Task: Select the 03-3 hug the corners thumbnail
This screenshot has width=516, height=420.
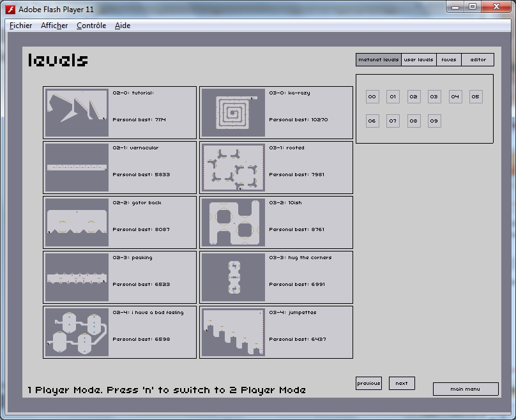Action: coord(233,277)
